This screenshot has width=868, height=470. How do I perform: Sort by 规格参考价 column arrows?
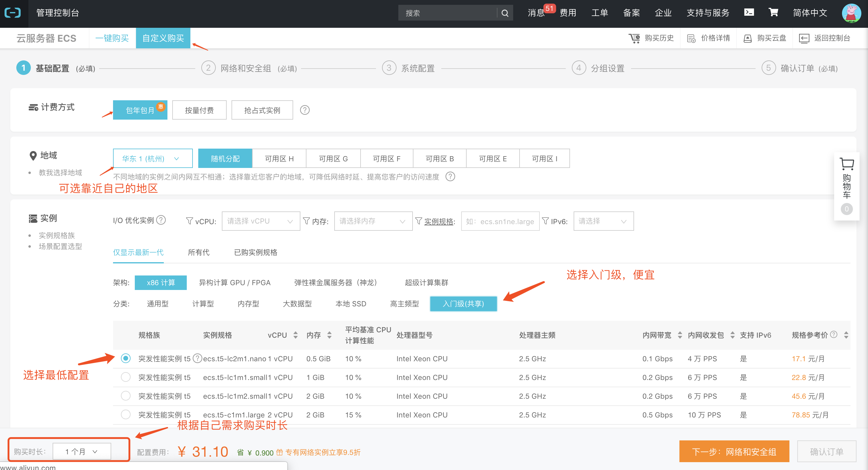pos(846,335)
